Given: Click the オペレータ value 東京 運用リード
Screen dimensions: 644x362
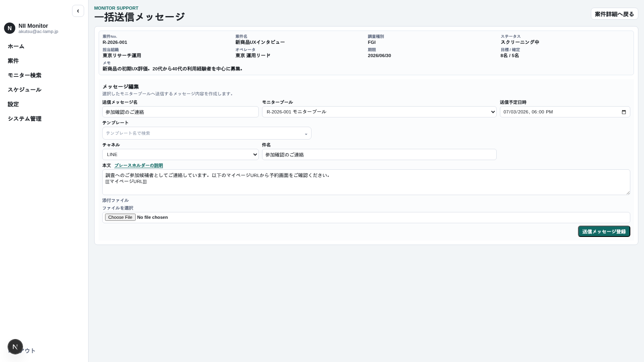Looking at the screenshot, I should tap(253, 56).
